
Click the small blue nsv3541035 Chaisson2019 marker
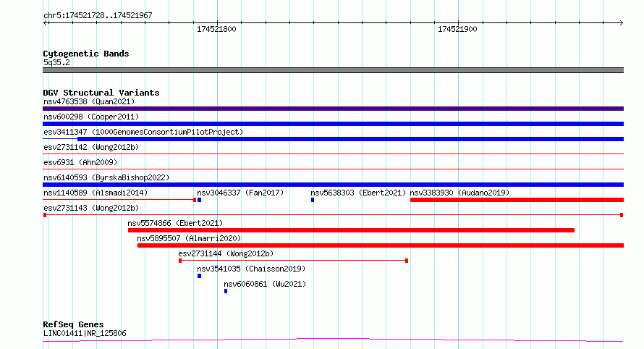point(199,276)
